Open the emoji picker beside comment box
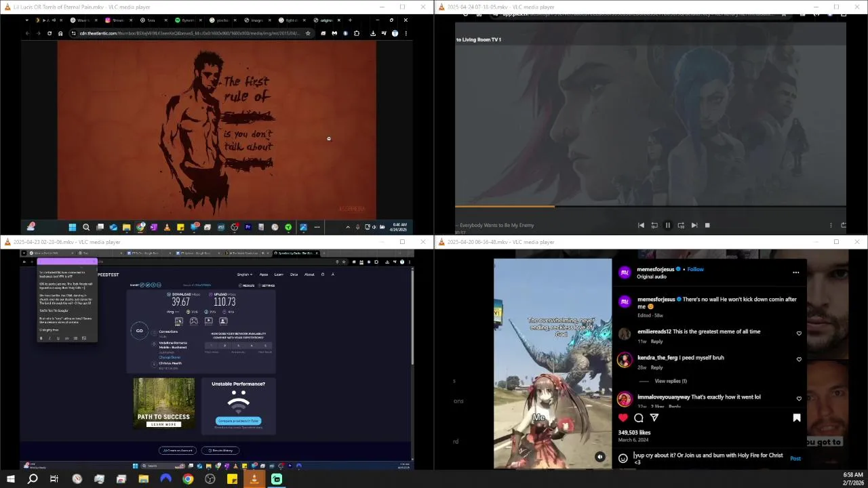This screenshot has height=488, width=868. pos(623,458)
